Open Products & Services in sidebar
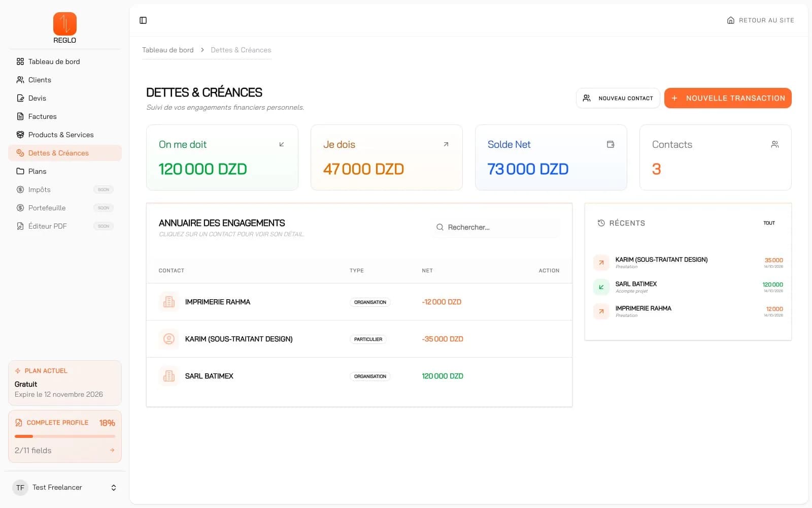This screenshot has height=508, width=812. (x=65, y=135)
